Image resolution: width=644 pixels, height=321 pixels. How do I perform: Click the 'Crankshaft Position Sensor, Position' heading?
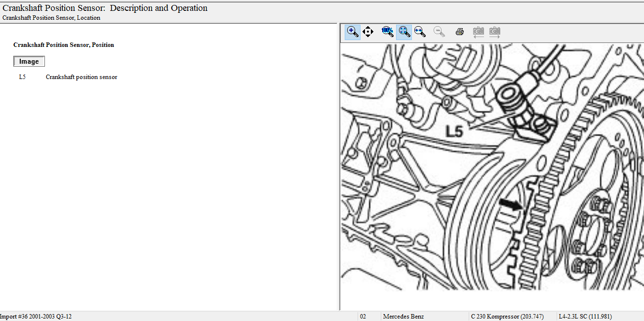pyautogui.click(x=64, y=45)
